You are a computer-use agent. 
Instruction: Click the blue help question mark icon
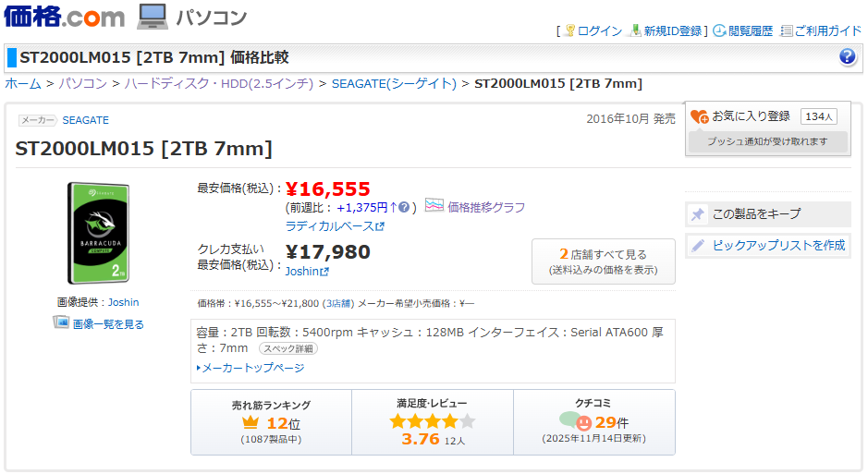(848, 57)
